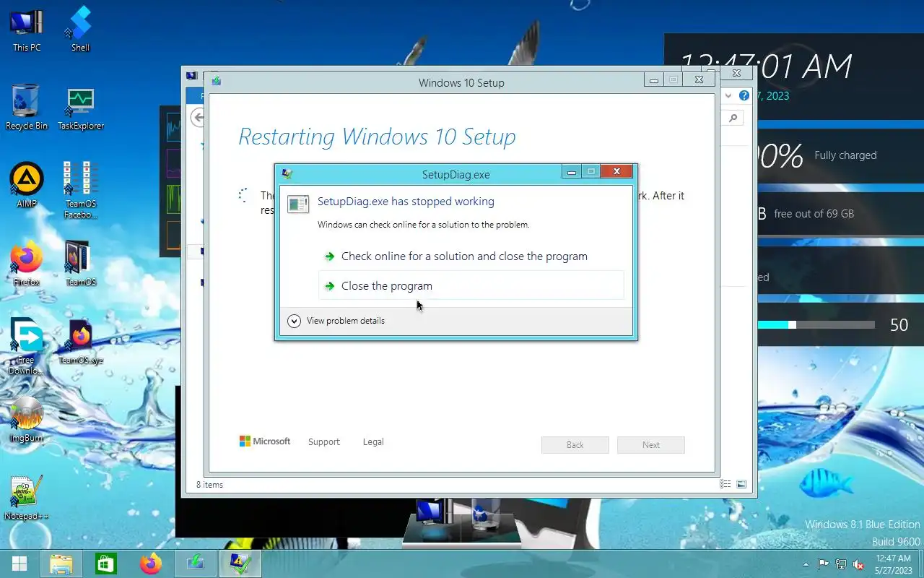Switch Explorer to large thumbnails view
The height and width of the screenshot is (578, 924).
[741, 484]
